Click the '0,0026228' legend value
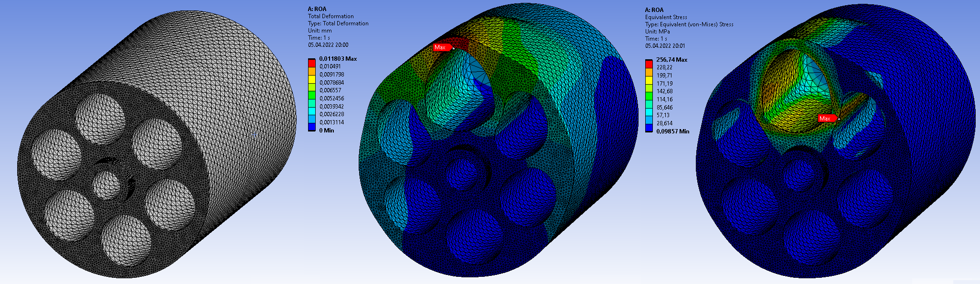 (x=331, y=114)
